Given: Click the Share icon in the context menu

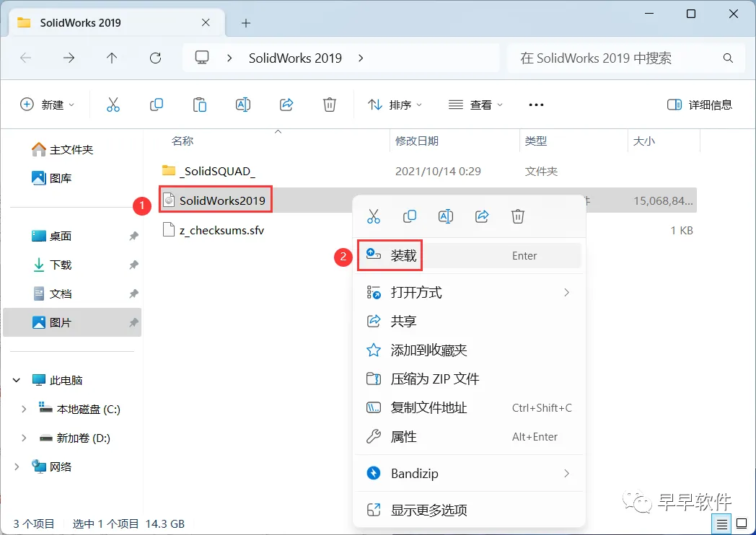Looking at the screenshot, I should point(482,216).
